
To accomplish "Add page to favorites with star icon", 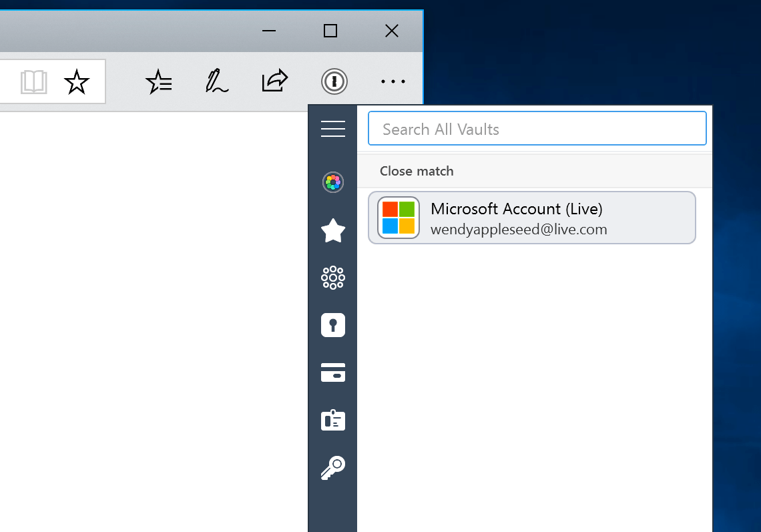I will pyautogui.click(x=77, y=81).
